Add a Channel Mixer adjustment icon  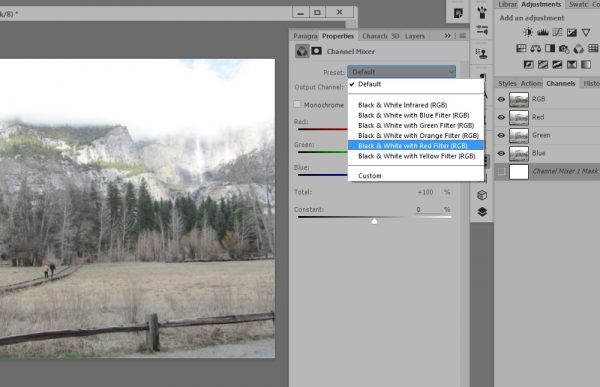(579, 49)
